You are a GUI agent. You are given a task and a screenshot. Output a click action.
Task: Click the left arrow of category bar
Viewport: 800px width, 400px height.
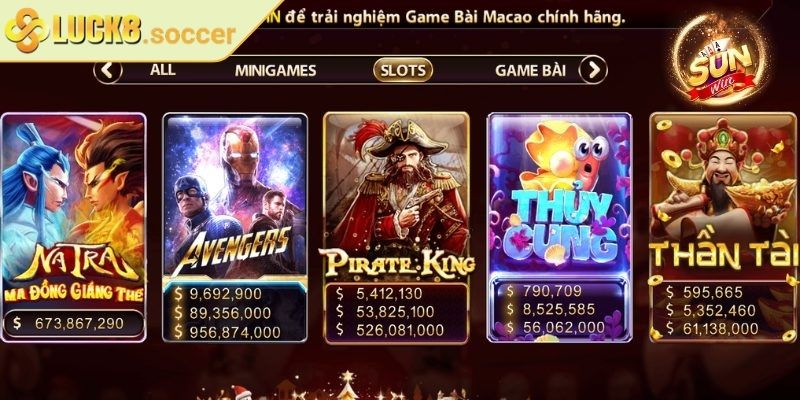click(108, 70)
